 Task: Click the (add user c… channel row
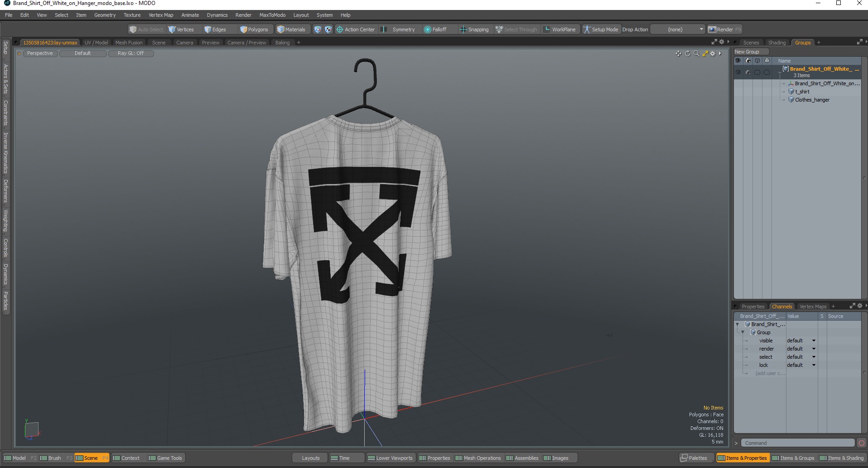click(x=770, y=373)
